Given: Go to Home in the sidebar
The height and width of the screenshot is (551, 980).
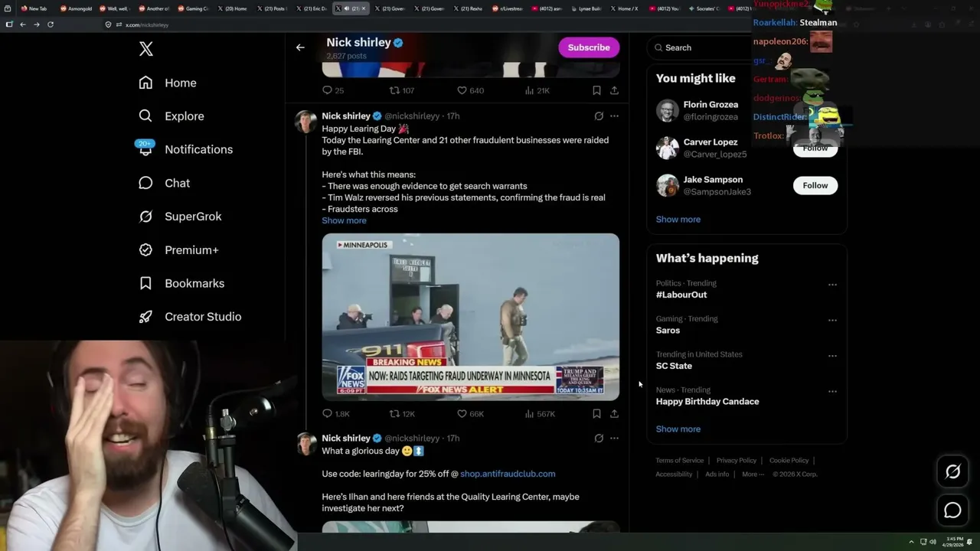Looking at the screenshot, I should (x=168, y=83).
